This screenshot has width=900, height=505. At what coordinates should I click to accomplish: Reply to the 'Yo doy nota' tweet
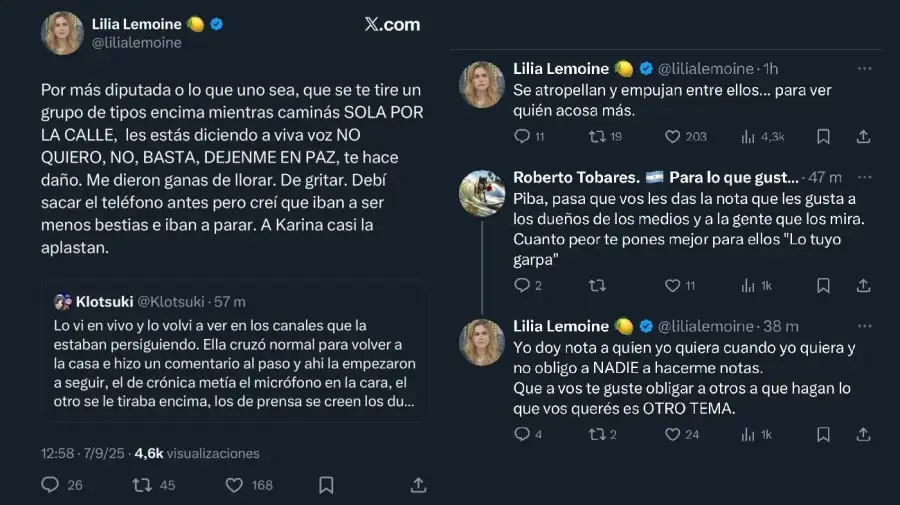(x=521, y=435)
